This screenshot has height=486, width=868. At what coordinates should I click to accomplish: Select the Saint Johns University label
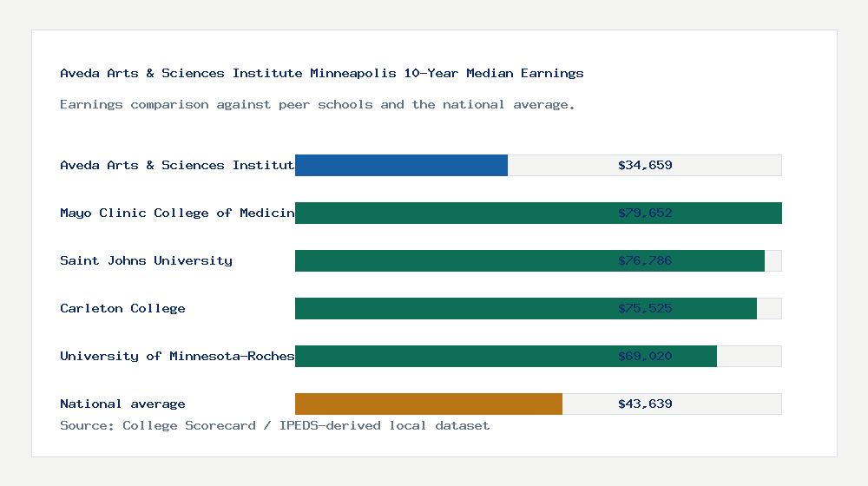tap(146, 260)
